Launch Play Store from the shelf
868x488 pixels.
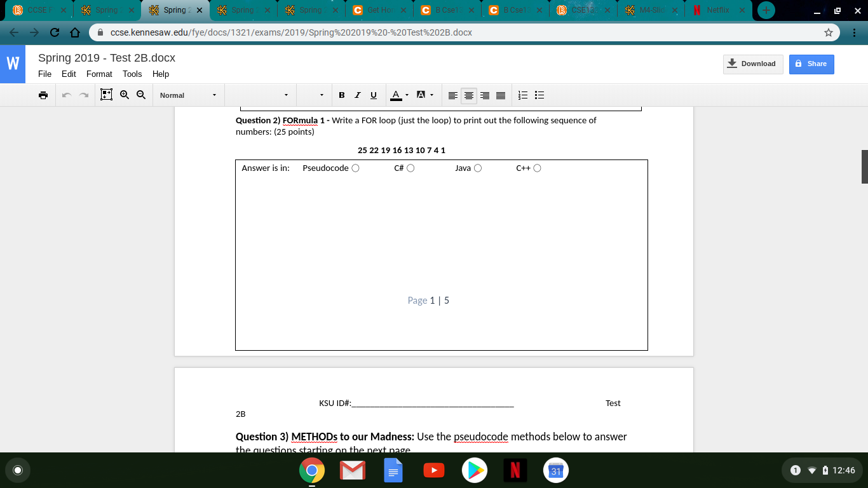(474, 471)
